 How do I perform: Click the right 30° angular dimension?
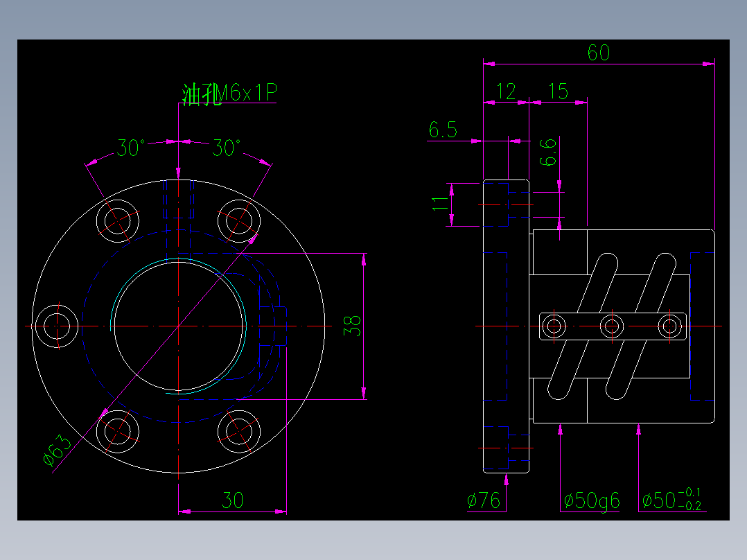click(225, 147)
